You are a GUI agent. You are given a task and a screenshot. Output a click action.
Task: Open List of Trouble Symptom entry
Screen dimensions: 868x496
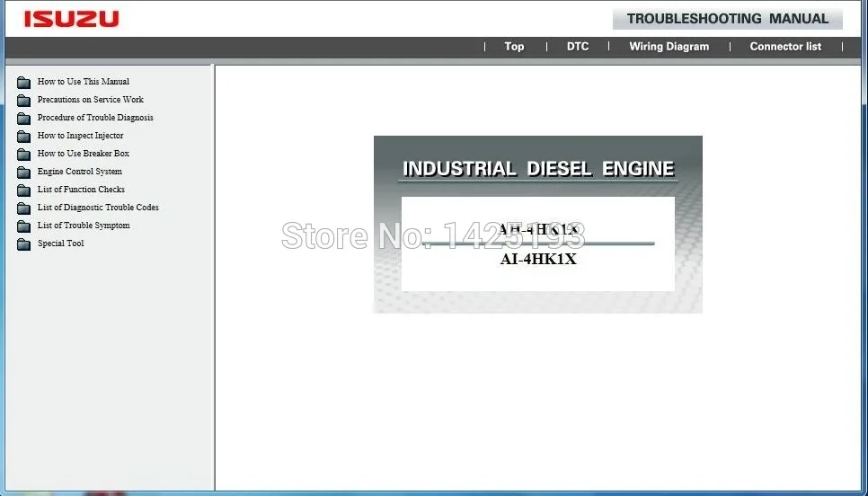(x=84, y=226)
